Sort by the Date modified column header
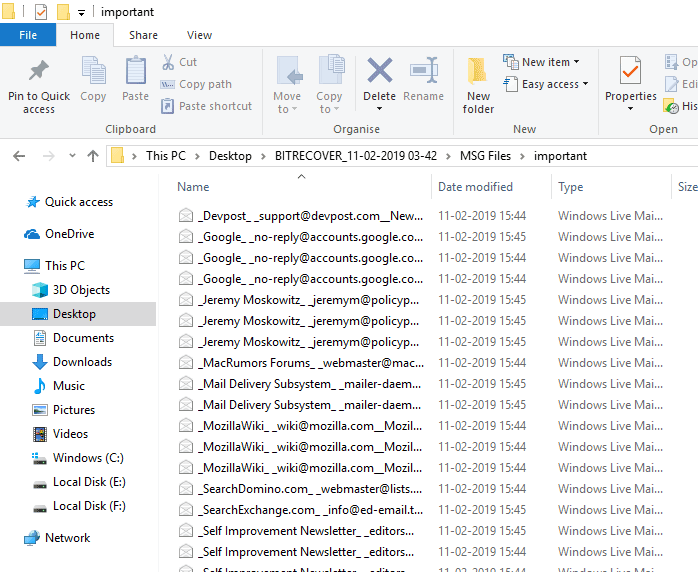Screen dimensions: 698x572 point(475,187)
